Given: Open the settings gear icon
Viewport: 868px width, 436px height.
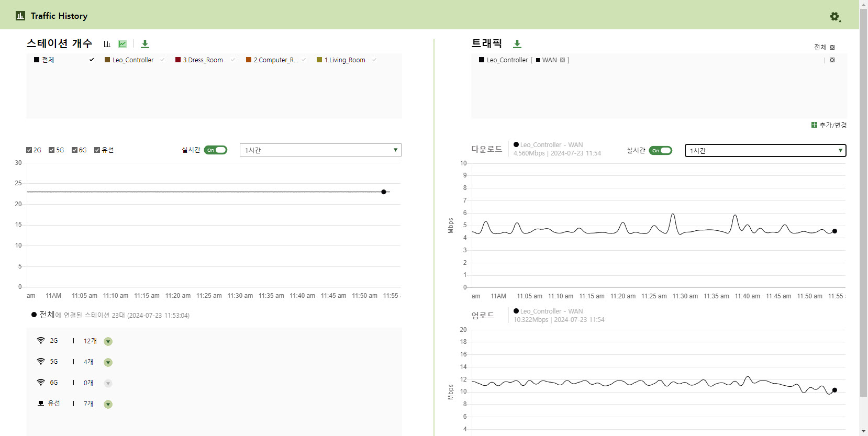Looking at the screenshot, I should pos(835,17).
